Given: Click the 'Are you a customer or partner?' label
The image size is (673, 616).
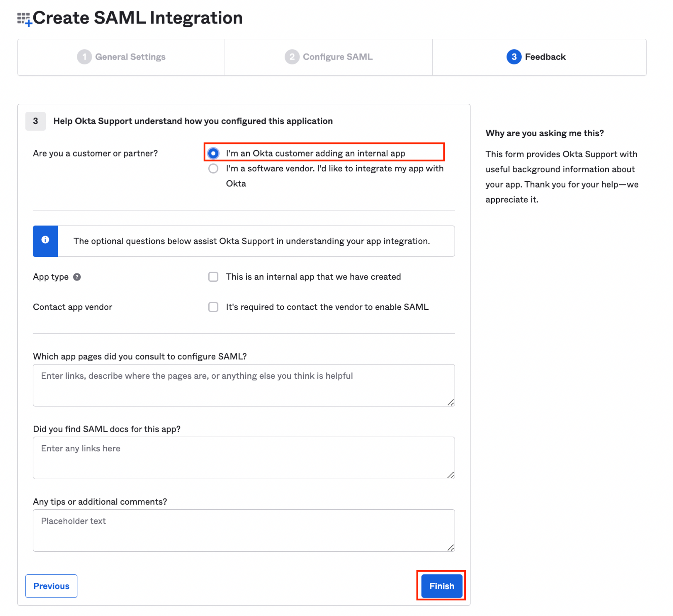Looking at the screenshot, I should click(x=95, y=153).
